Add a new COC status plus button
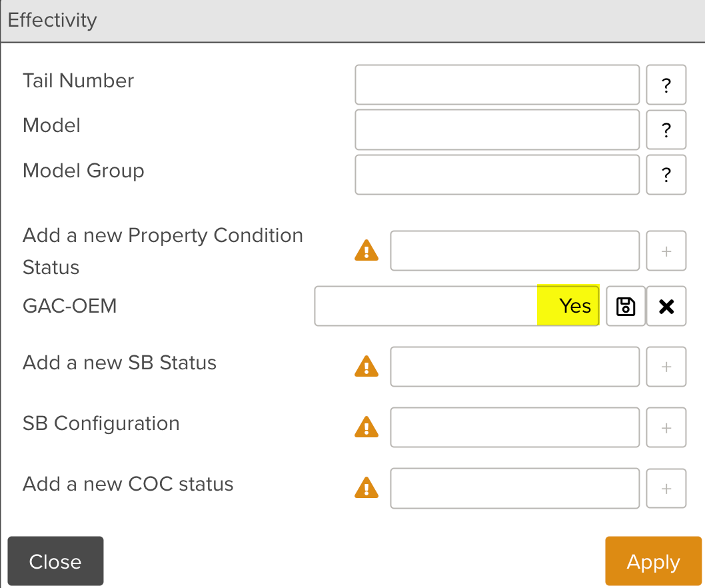This screenshot has height=588, width=705. pyautogui.click(x=666, y=489)
